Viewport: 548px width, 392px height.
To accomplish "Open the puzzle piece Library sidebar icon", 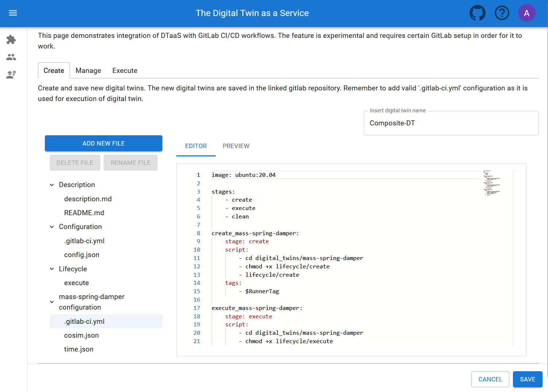I will pos(11,39).
